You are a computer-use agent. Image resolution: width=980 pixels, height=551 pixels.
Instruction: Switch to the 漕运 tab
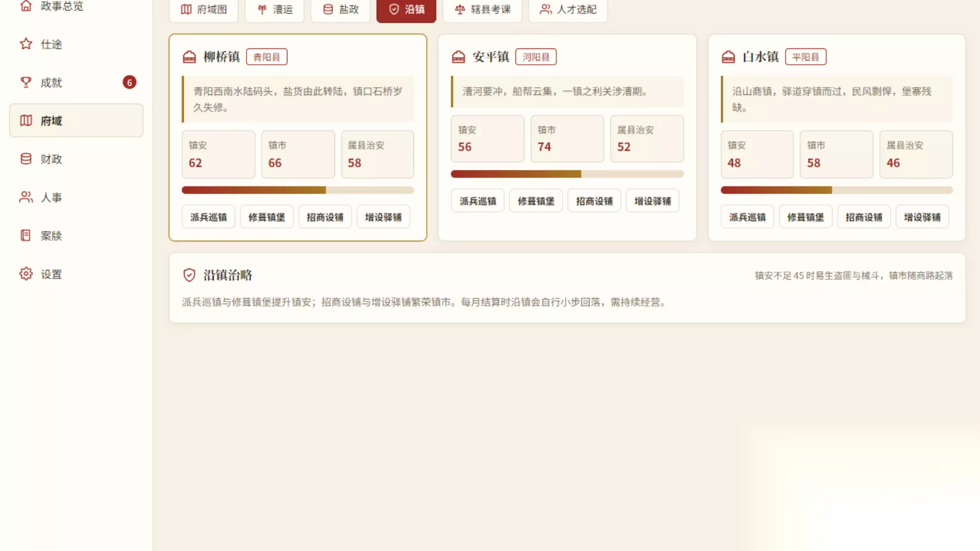point(275,10)
